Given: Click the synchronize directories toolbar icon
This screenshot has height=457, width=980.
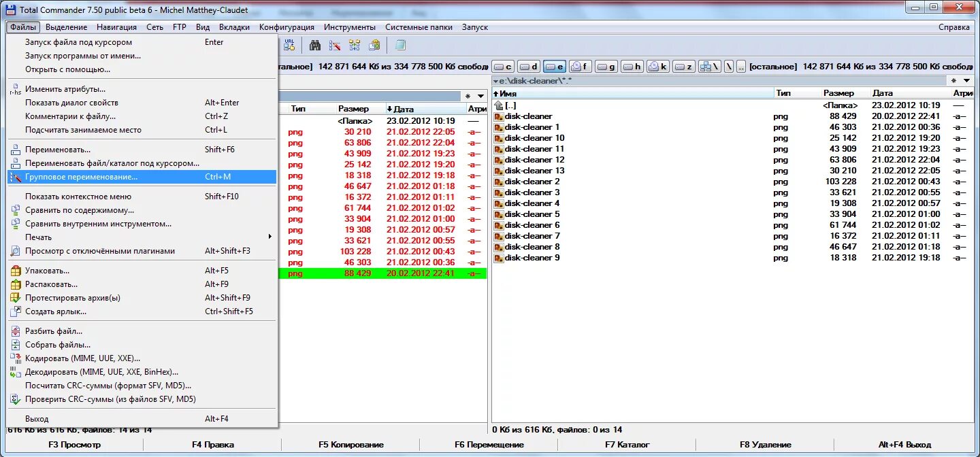Looking at the screenshot, I should pos(355,45).
